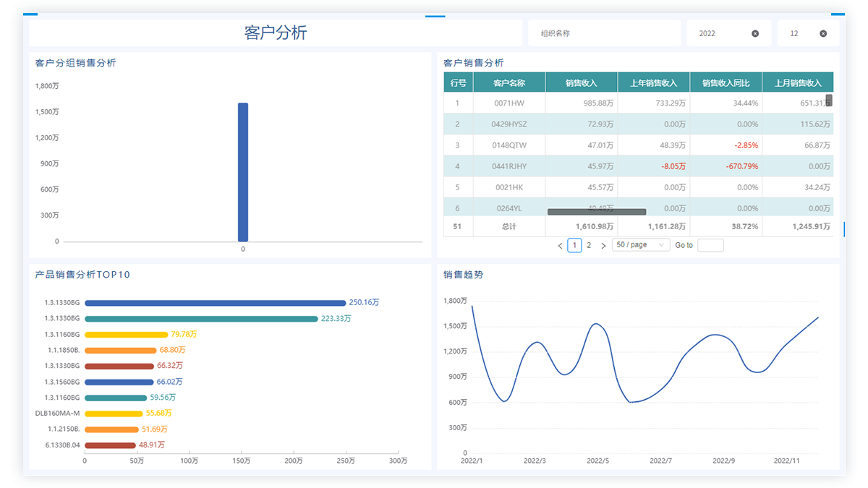868x488 pixels.
Task: Click the teal 223.33万 product bar
Action: (201, 319)
